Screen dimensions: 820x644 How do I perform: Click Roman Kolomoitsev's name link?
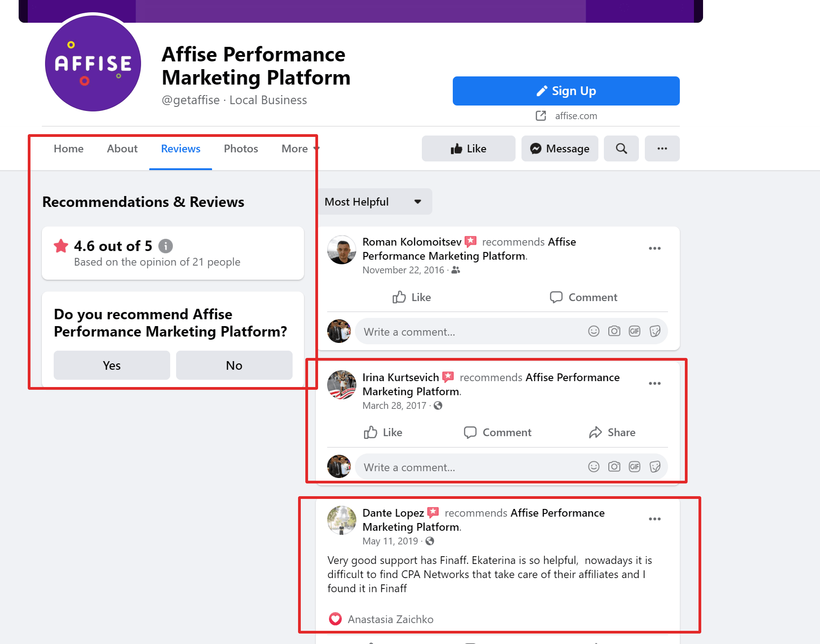(x=412, y=242)
